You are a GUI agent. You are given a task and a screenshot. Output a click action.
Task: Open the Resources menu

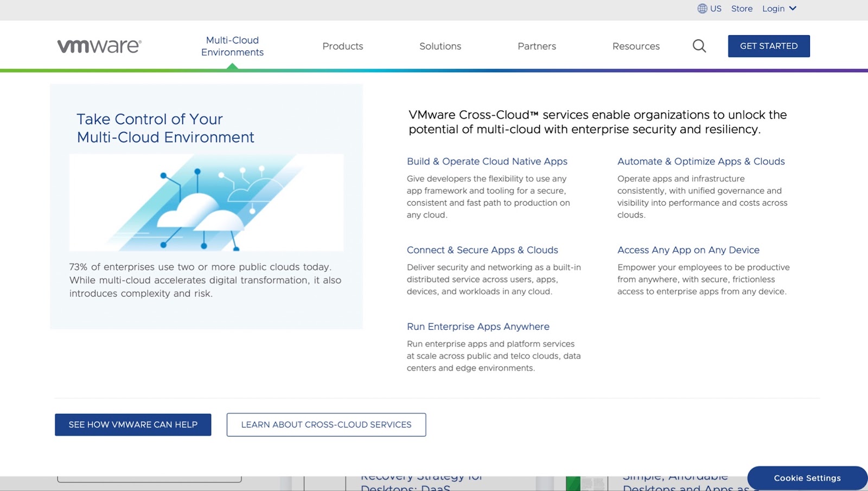[636, 46]
